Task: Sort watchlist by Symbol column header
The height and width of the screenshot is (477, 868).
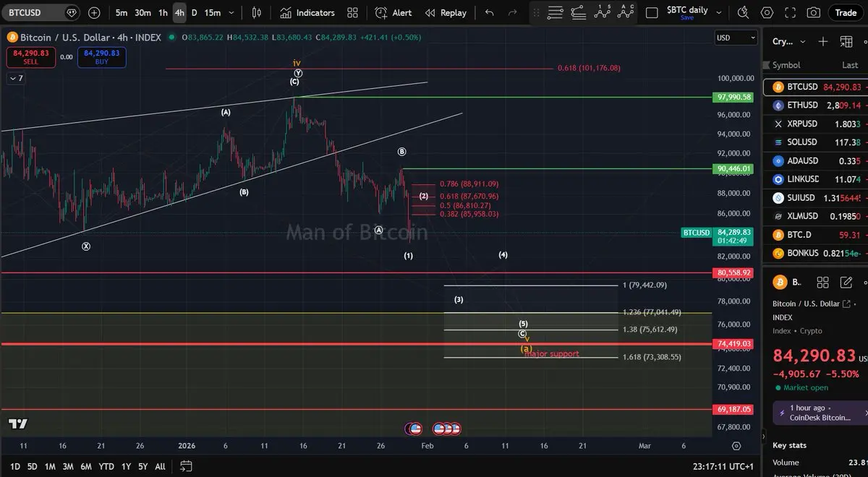Action: click(786, 65)
